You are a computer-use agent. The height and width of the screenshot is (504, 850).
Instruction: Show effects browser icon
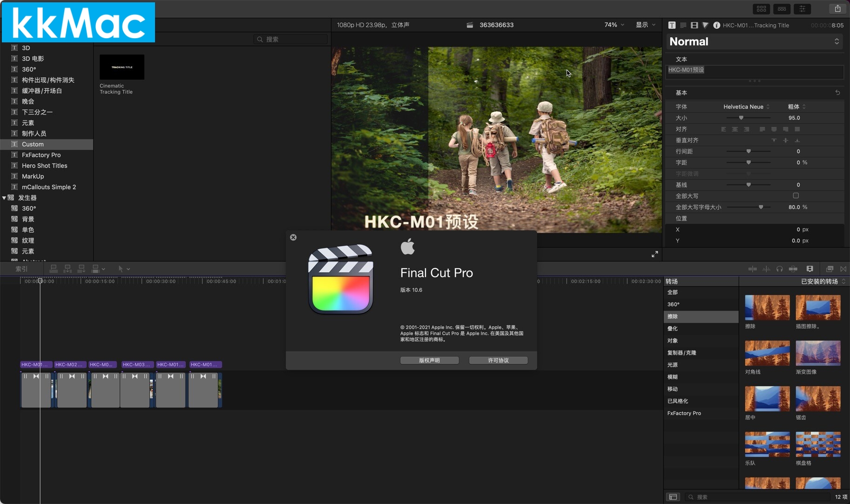[x=830, y=269]
